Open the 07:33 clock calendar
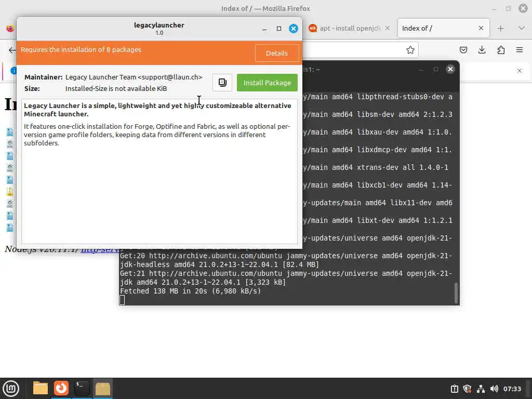This screenshot has width=532, height=399. pos(512,389)
